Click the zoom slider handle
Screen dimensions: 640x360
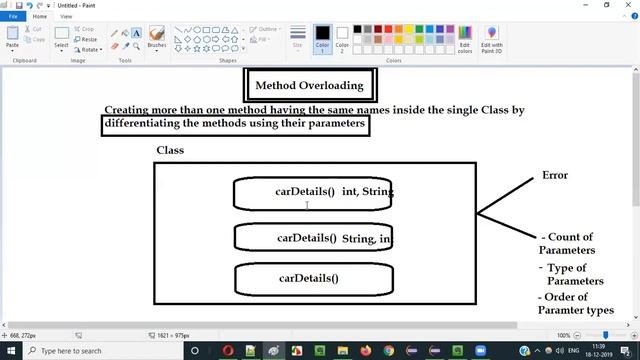pyautogui.click(x=606, y=335)
